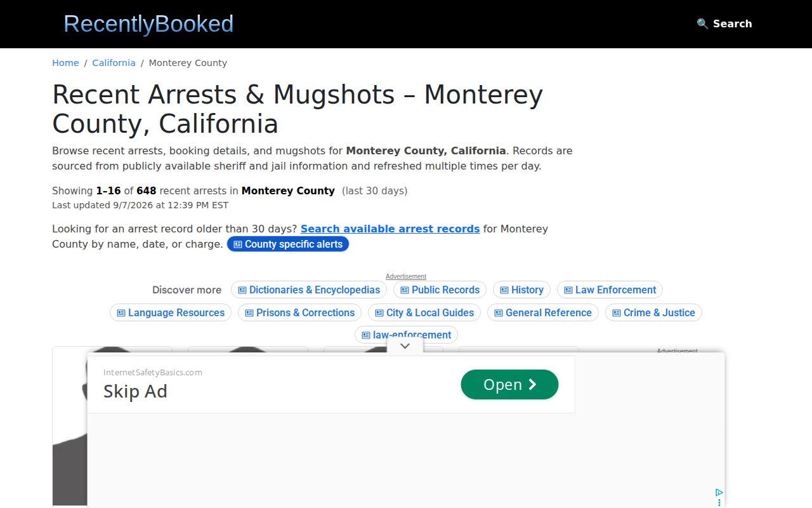Viewport: 812px width, 508px height.
Task: Open the Public Records chip
Action: pos(440,290)
